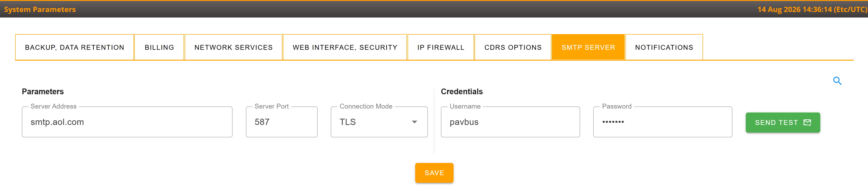Click the Send Test button
The width and height of the screenshot is (868, 186).
pos(782,123)
